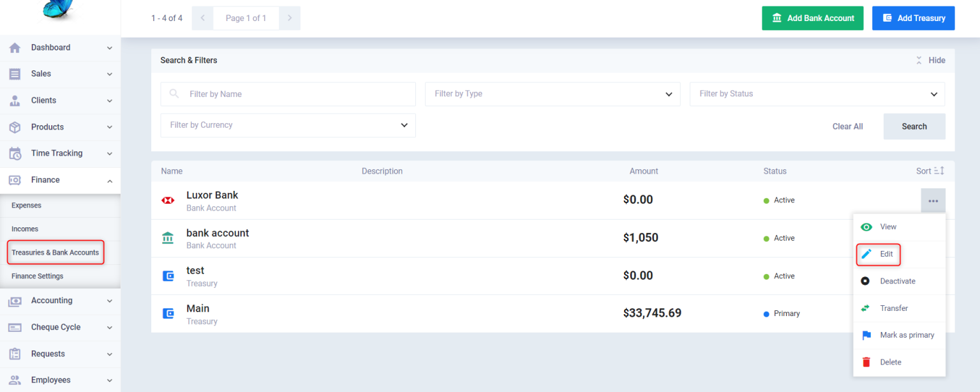Image resolution: width=980 pixels, height=392 pixels.
Task: Click Clear All filters
Action: pos(847,126)
